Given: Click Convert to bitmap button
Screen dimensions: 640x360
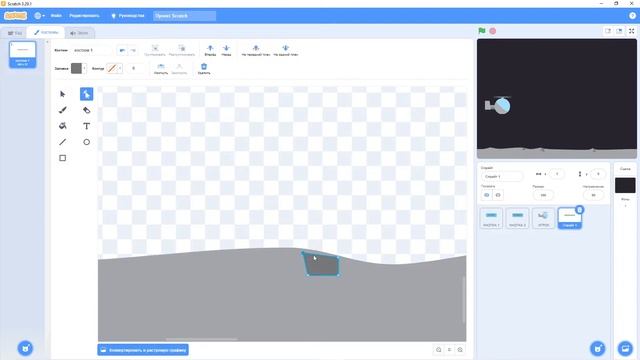Looking at the screenshot, I should [143, 350].
